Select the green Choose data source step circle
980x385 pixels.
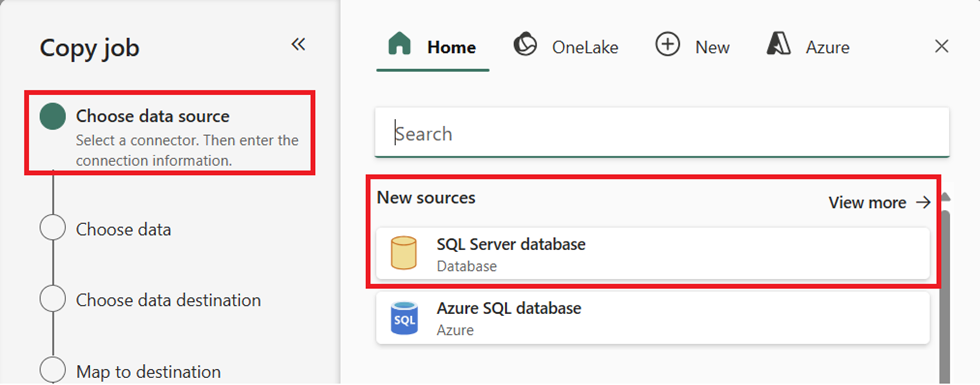point(53,116)
